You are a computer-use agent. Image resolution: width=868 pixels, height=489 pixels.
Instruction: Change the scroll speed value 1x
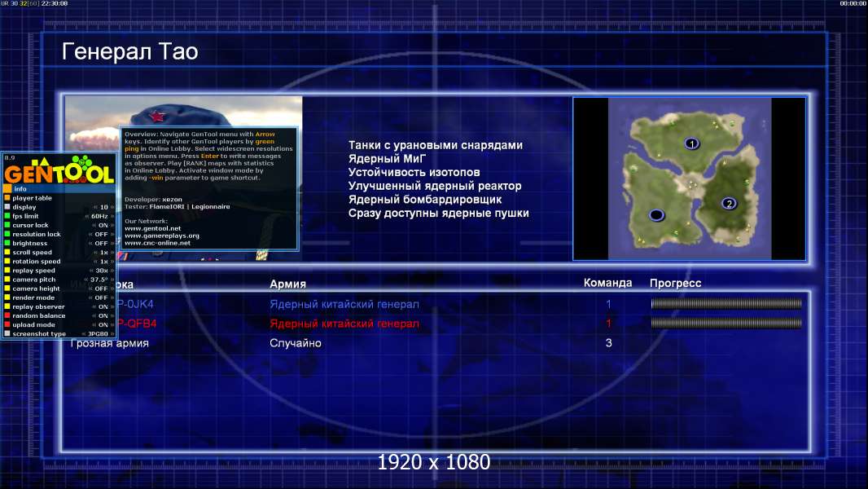click(x=104, y=252)
